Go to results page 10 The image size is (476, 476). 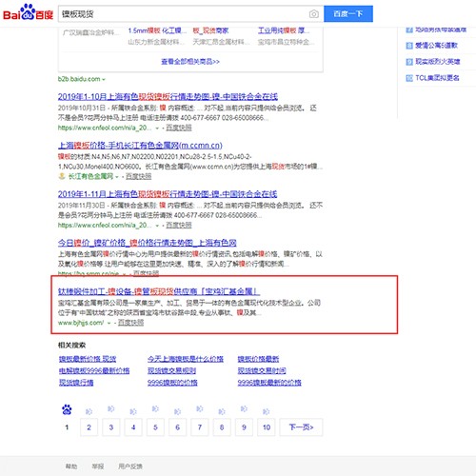pyautogui.click(x=267, y=427)
